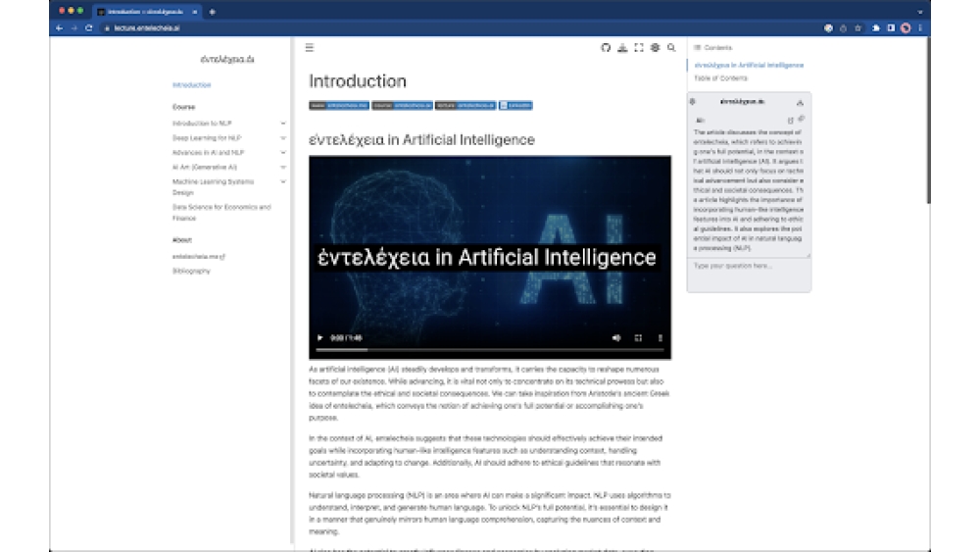The image size is (980, 552).
Task: Click the share page icon in toolbar
Action: [x=843, y=28]
